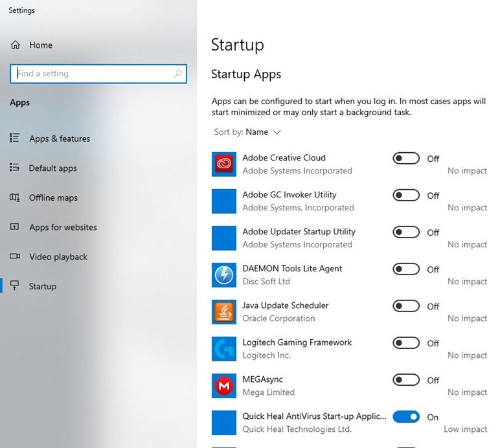498x448 pixels.
Task: Turn on DAEMON Tools Lite Agent startup
Action: pyautogui.click(x=406, y=269)
